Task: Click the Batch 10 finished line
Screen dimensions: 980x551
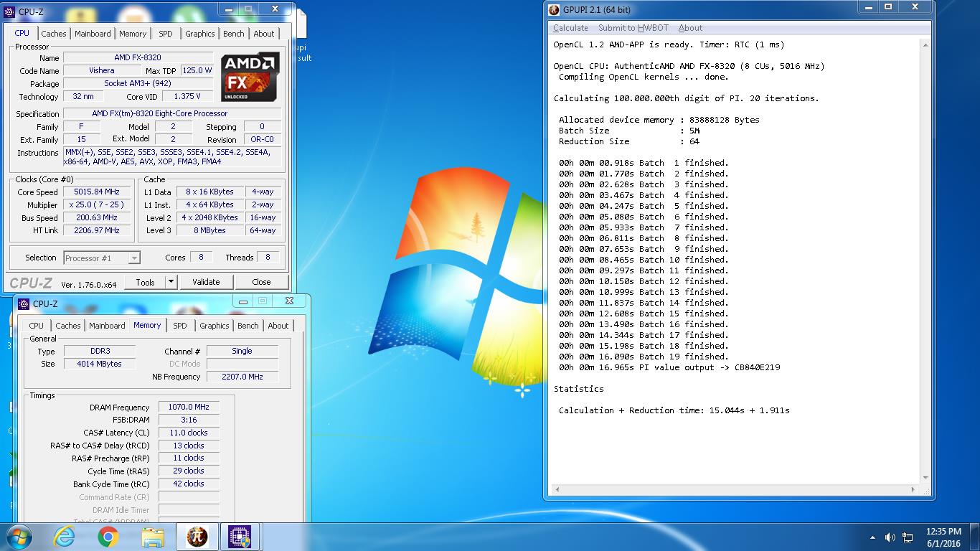Action: (x=644, y=260)
